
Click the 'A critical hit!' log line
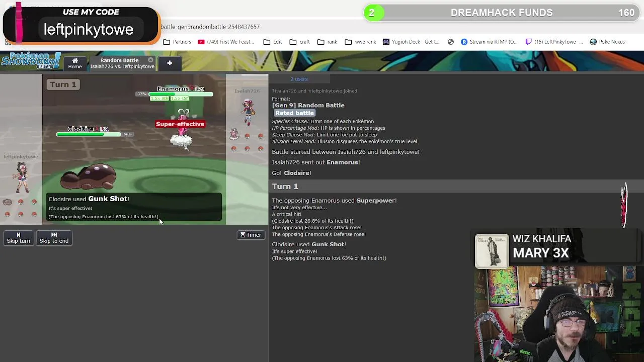[287, 214]
